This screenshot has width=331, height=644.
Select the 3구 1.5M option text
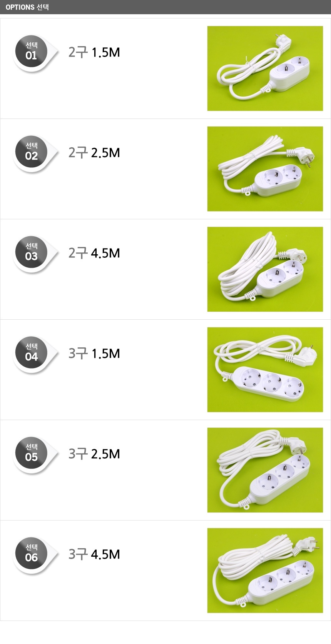pyautogui.click(x=94, y=354)
